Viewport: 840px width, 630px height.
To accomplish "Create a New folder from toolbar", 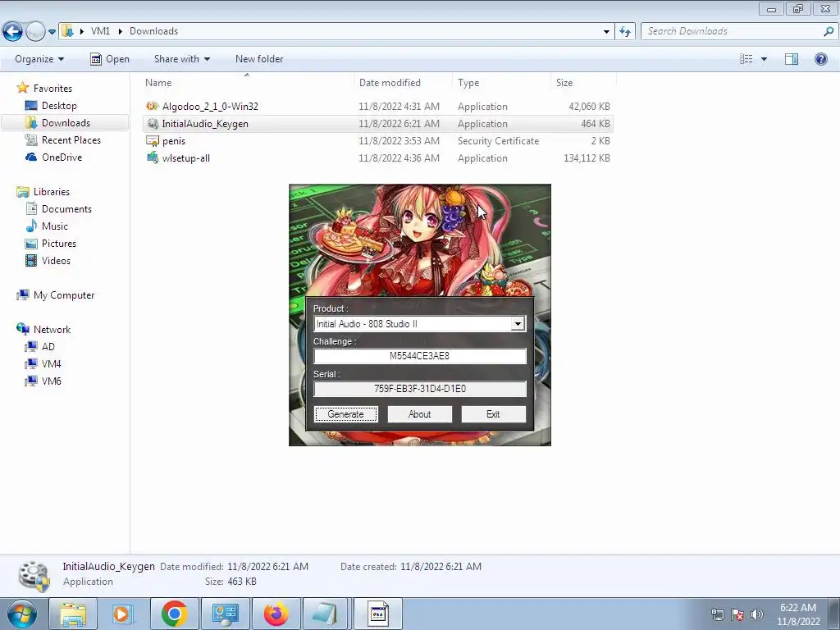I will point(259,59).
